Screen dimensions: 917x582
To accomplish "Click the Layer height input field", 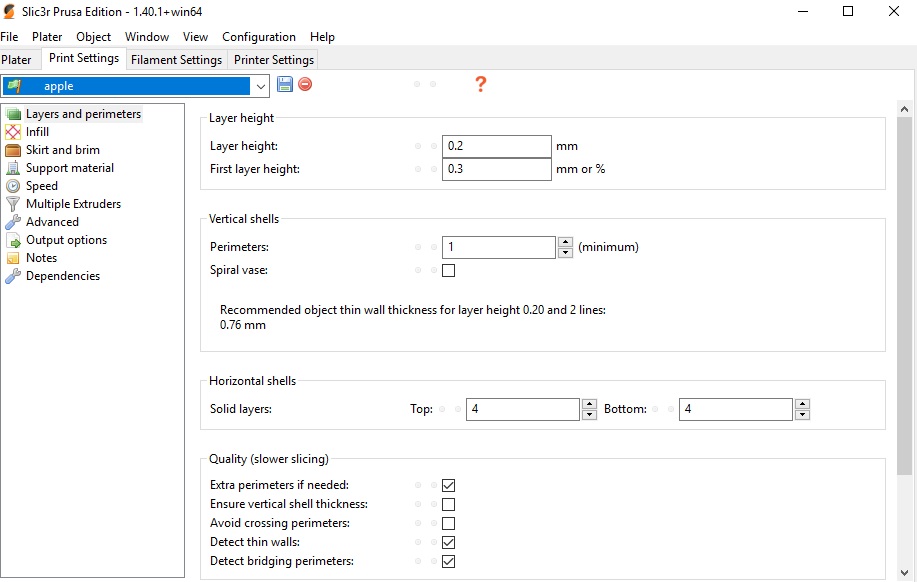I will click(496, 146).
